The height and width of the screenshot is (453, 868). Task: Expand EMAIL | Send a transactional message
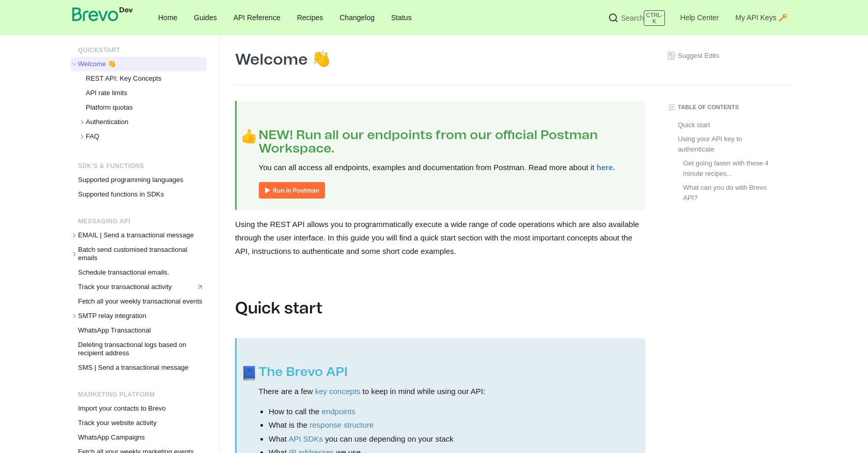[x=74, y=235]
